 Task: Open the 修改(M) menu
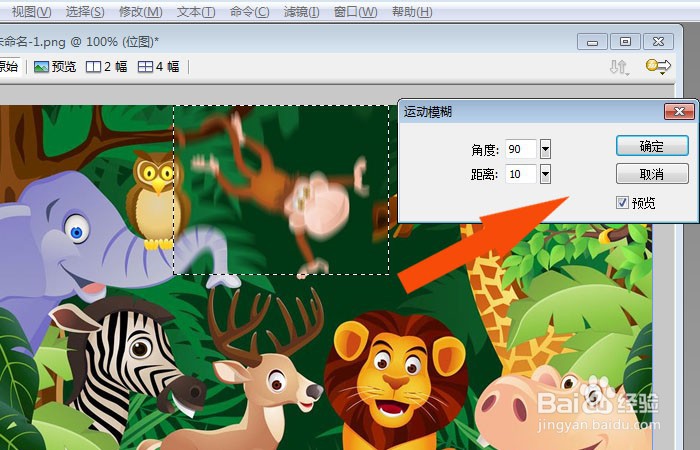[x=141, y=11]
